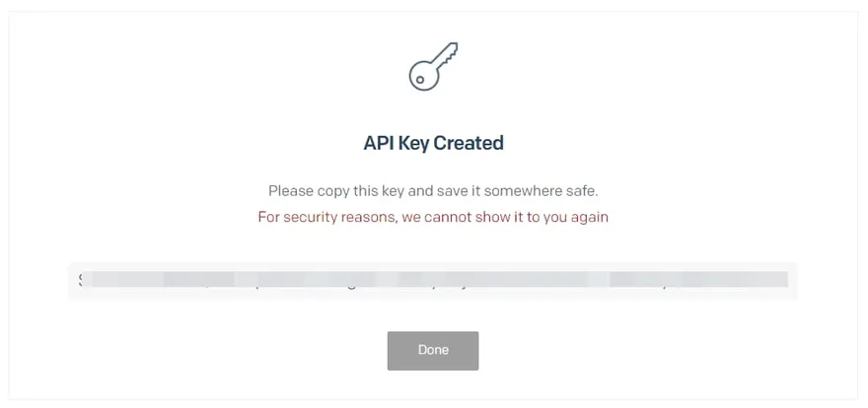Image resolution: width=868 pixels, height=408 pixels.
Task: Click the Please copy this key instruction text
Action: point(433,192)
